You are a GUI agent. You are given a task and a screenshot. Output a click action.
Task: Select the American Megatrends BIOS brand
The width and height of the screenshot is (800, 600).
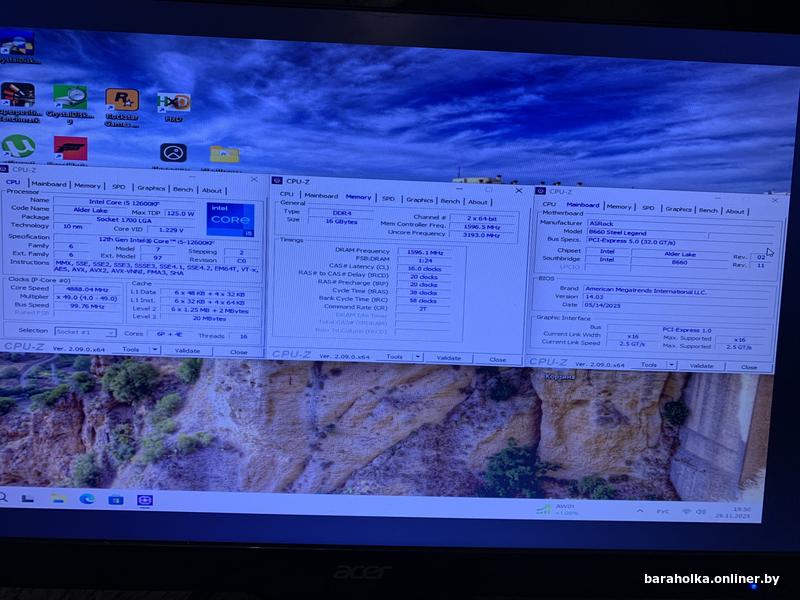coord(676,291)
